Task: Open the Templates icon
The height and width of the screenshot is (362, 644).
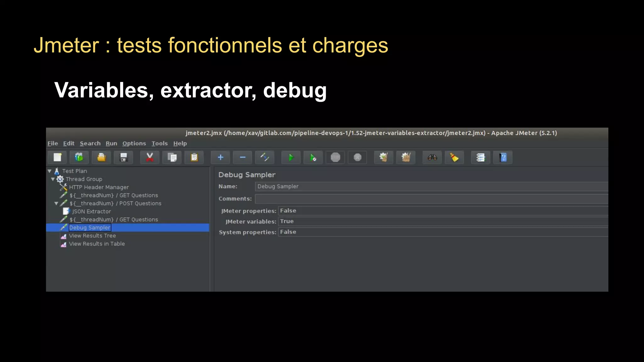Action: 79,157
